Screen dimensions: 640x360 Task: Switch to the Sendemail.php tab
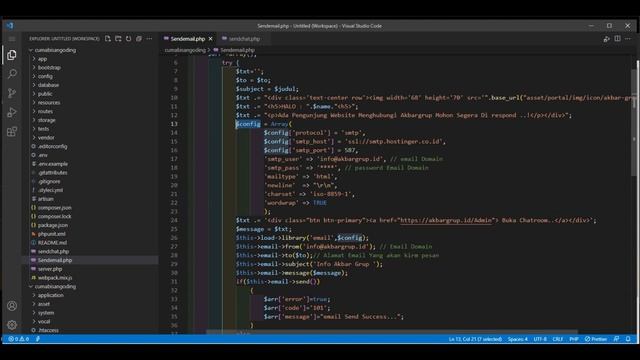187,39
